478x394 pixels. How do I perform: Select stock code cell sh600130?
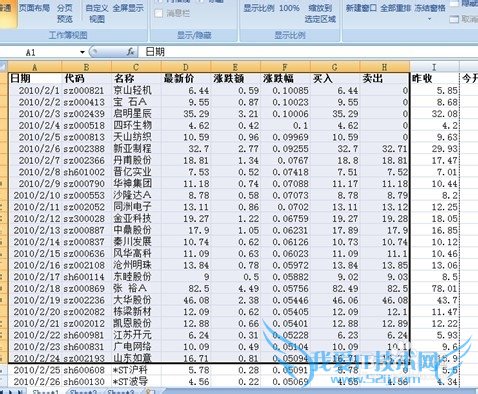(x=86, y=382)
